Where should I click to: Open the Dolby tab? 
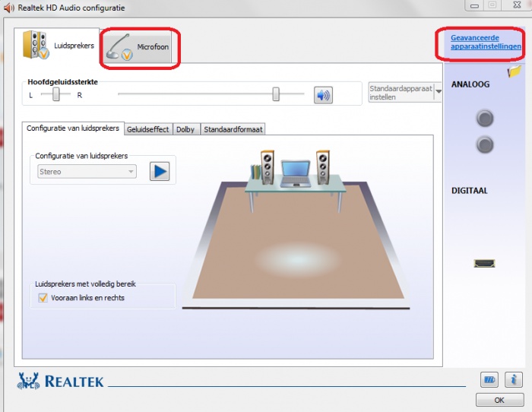[185, 129]
